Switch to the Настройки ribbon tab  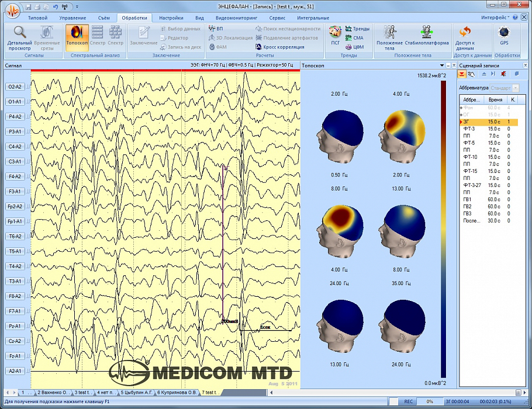pos(171,18)
